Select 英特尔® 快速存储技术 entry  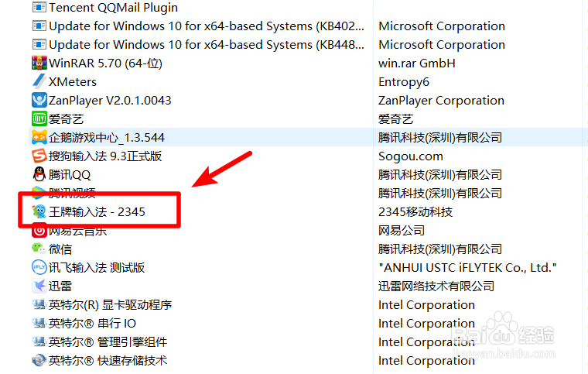[x=108, y=360]
